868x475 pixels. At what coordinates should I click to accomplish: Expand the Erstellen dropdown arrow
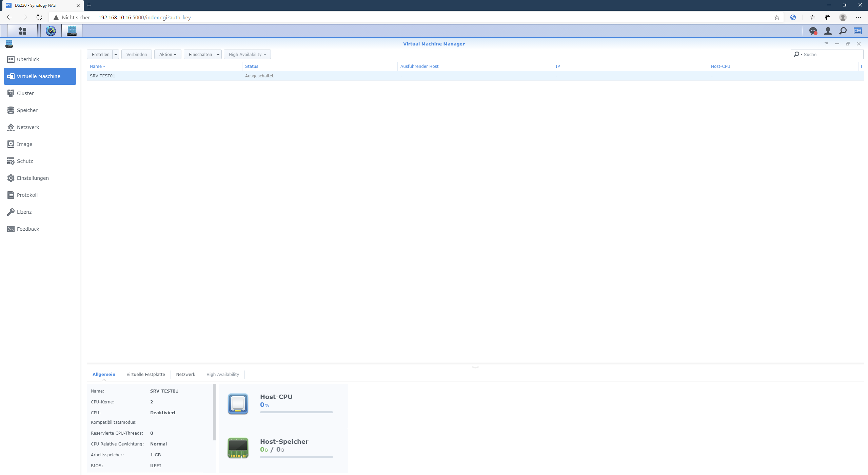pos(116,55)
